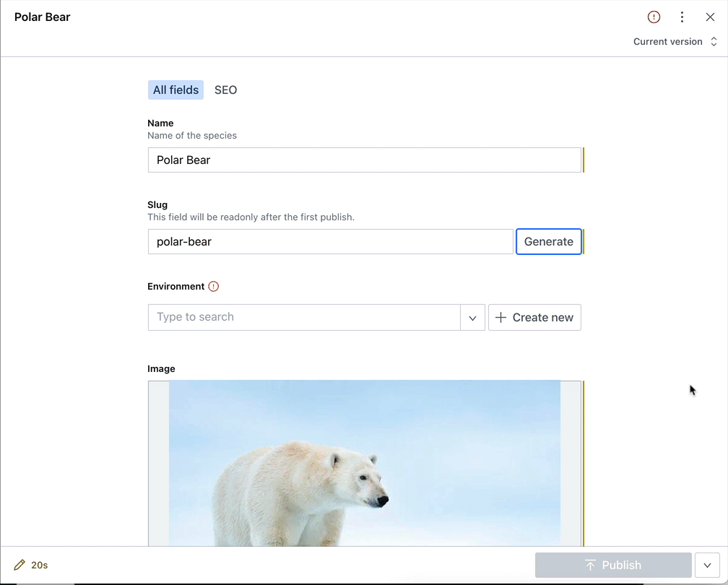
Task: Open the publish actions dropdown arrow
Action: pos(707,565)
